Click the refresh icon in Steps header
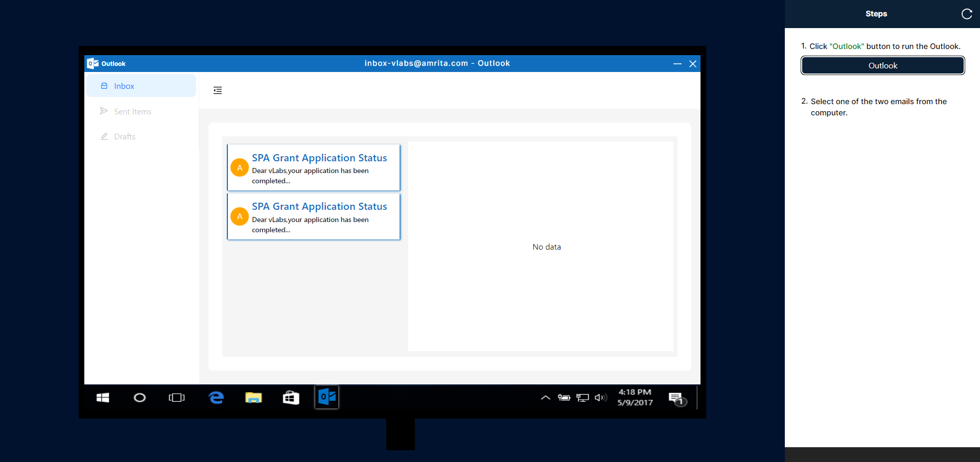This screenshot has width=980, height=462. pos(966,14)
